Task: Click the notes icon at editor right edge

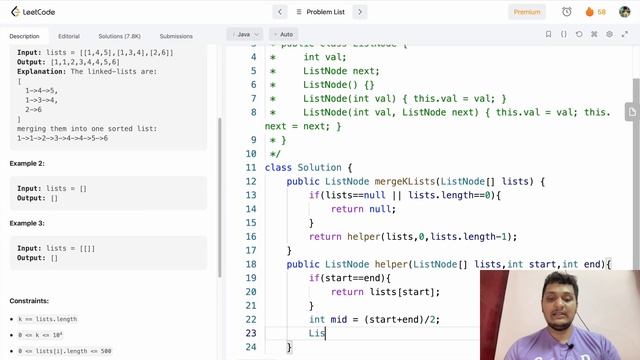Action: [632, 112]
